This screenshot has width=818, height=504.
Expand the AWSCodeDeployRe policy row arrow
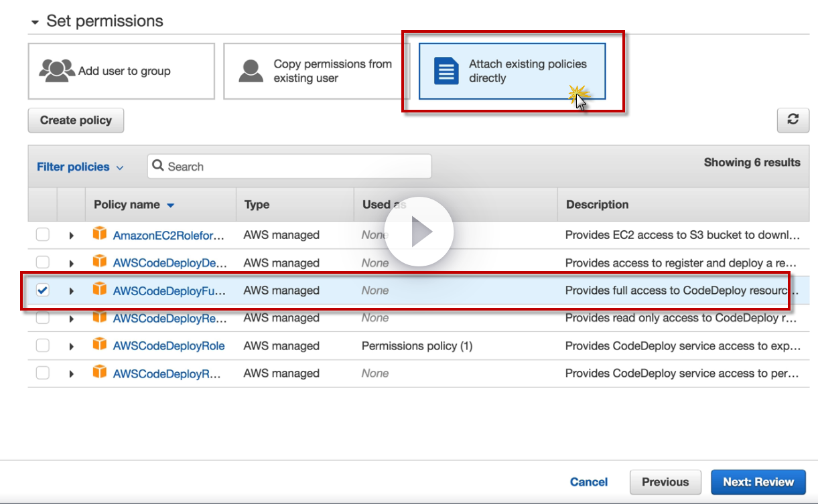tap(72, 319)
